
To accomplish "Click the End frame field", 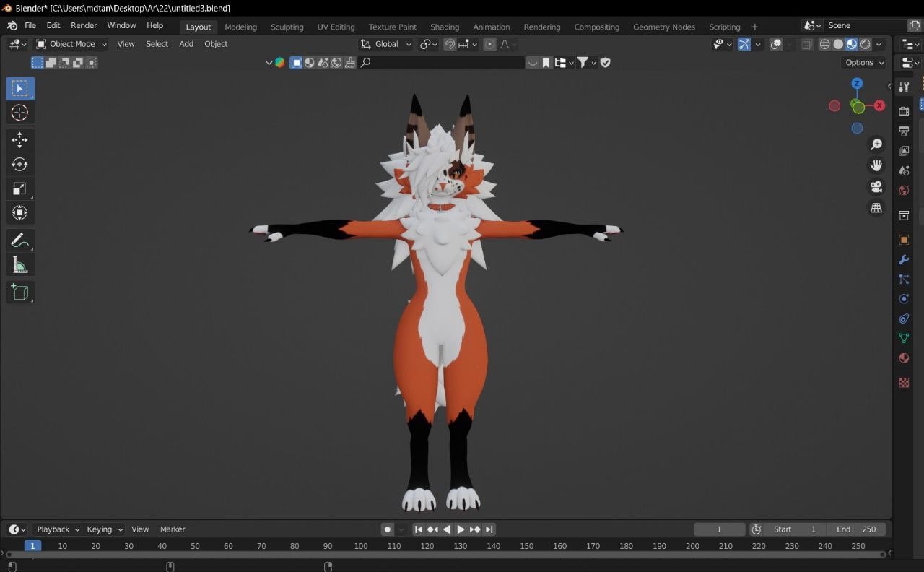I will click(856, 529).
